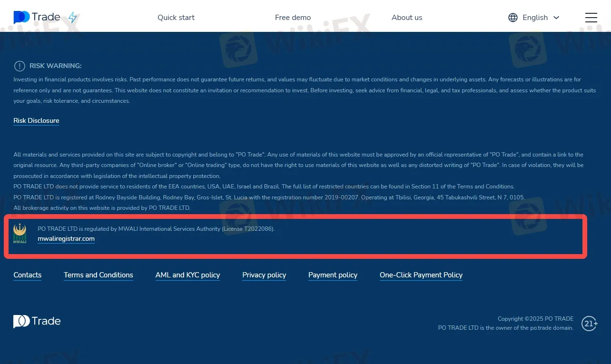
Task: Open the Privacy policy link
Action: click(x=264, y=275)
